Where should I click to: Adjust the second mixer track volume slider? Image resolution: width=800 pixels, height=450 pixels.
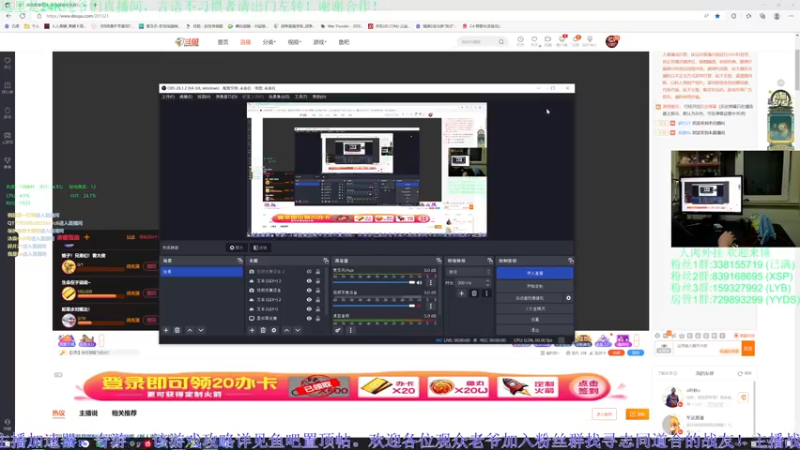(x=374, y=306)
